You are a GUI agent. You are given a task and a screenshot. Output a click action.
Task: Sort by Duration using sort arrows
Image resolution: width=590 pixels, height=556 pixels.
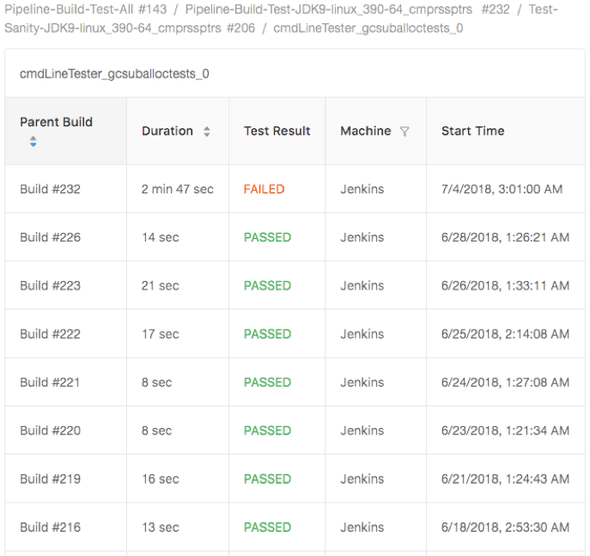[207, 131]
